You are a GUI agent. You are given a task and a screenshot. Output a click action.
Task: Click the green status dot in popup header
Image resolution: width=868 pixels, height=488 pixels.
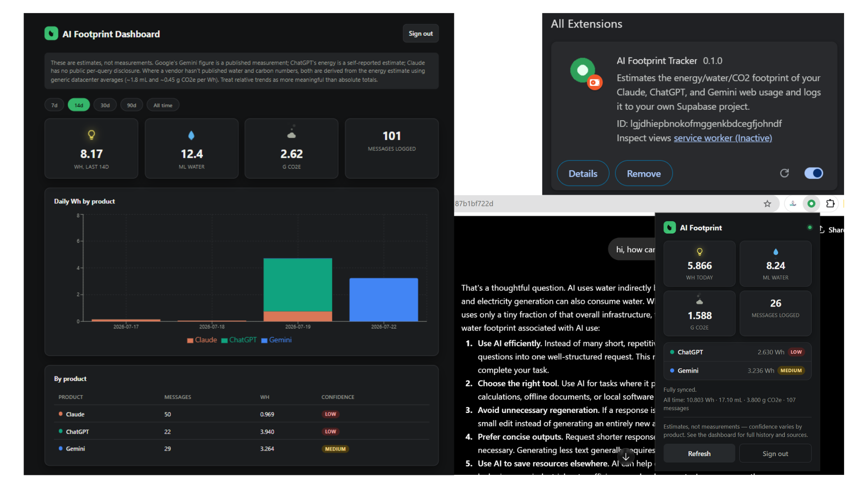[x=810, y=227]
